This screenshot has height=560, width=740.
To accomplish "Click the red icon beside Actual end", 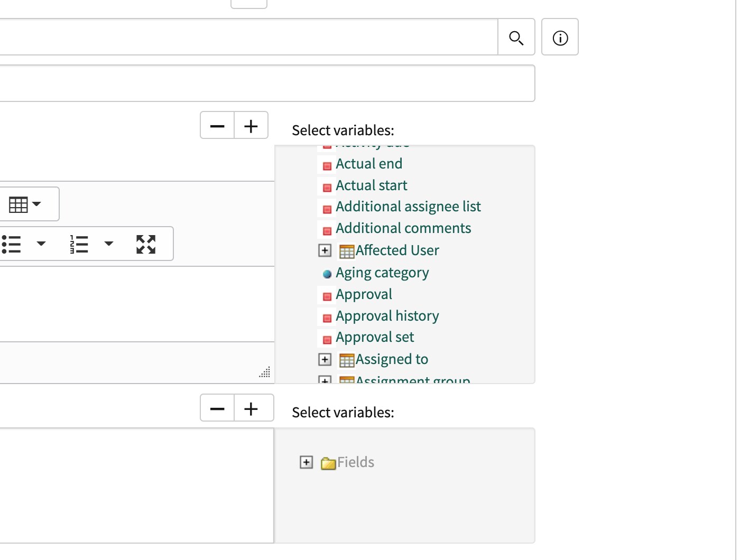I will (327, 166).
